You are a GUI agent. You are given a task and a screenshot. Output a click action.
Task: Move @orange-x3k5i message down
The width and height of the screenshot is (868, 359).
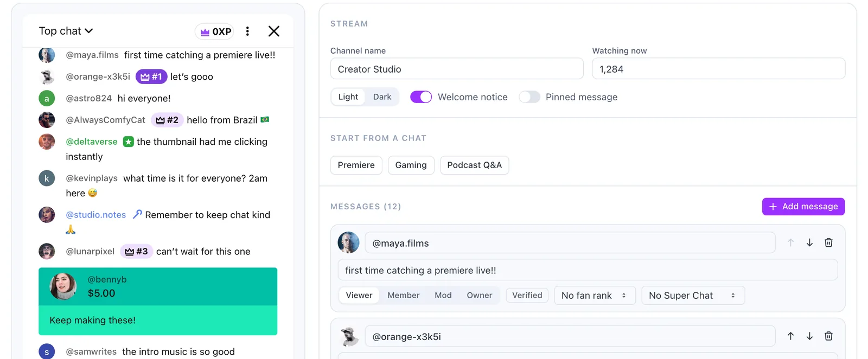809,336
